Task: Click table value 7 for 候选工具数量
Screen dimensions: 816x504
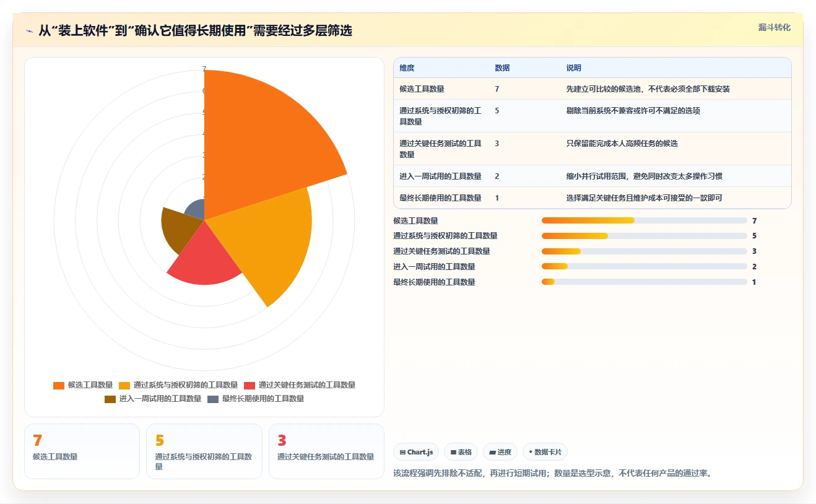Action: tap(497, 89)
